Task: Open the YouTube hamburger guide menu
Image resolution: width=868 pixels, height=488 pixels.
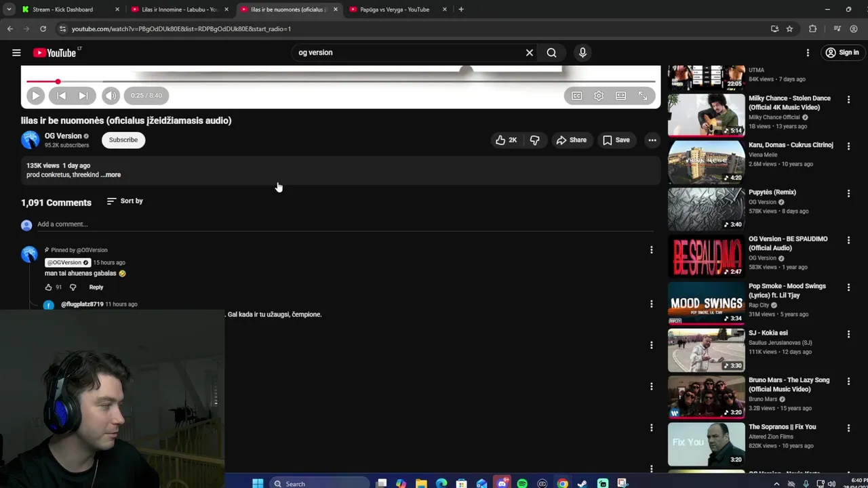Action: (x=16, y=52)
